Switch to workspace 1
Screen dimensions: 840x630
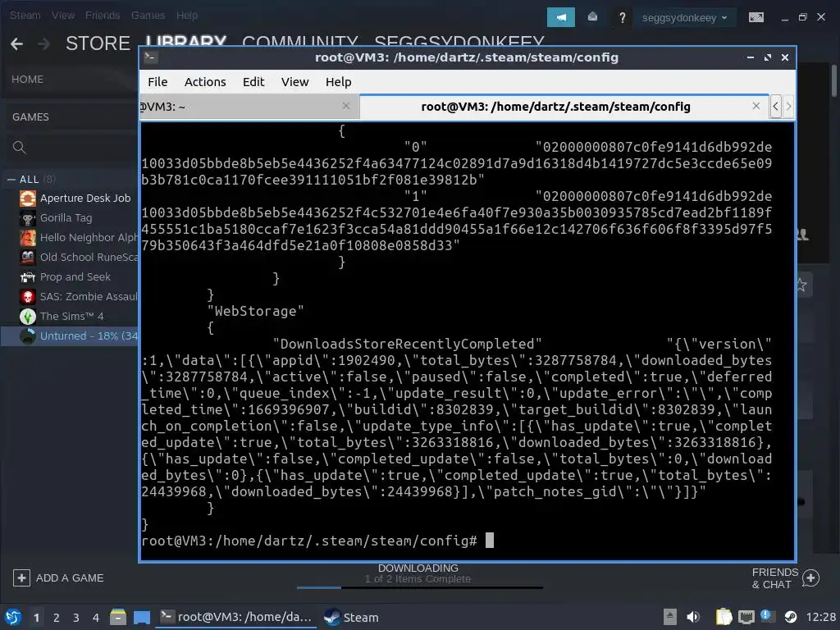click(36, 618)
